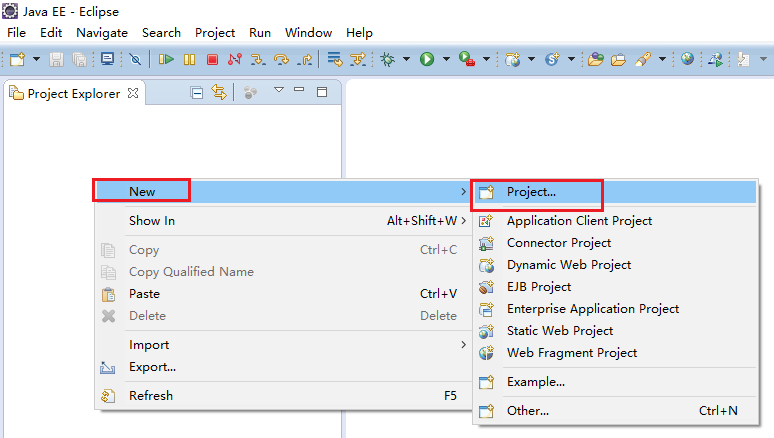Click the Step Return icon
This screenshot has width=774, height=438.
(305, 59)
